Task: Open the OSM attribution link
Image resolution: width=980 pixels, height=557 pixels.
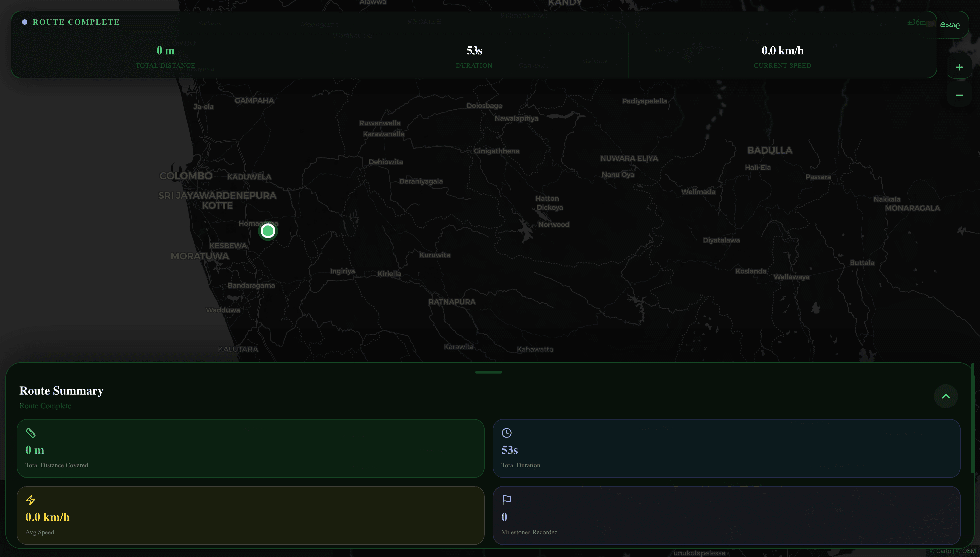Action: click(x=966, y=551)
